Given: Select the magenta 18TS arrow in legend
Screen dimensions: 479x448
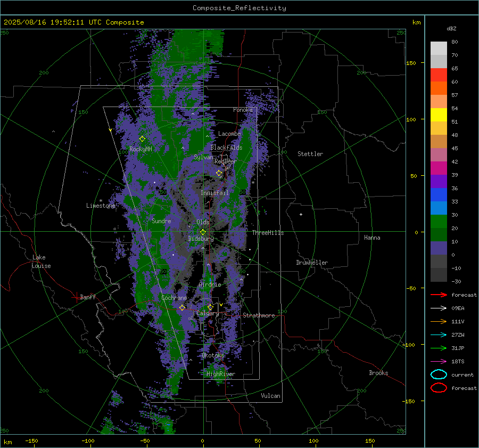Looking at the screenshot, I should click(x=439, y=362).
